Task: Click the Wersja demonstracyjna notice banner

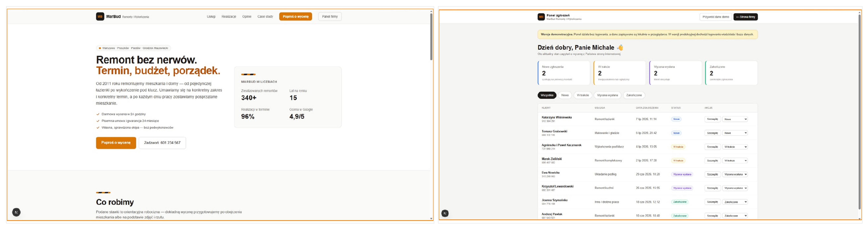Action: click(x=648, y=35)
